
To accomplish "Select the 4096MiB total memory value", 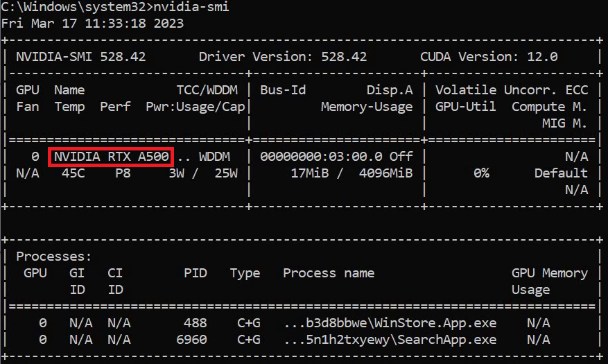I will click(385, 173).
